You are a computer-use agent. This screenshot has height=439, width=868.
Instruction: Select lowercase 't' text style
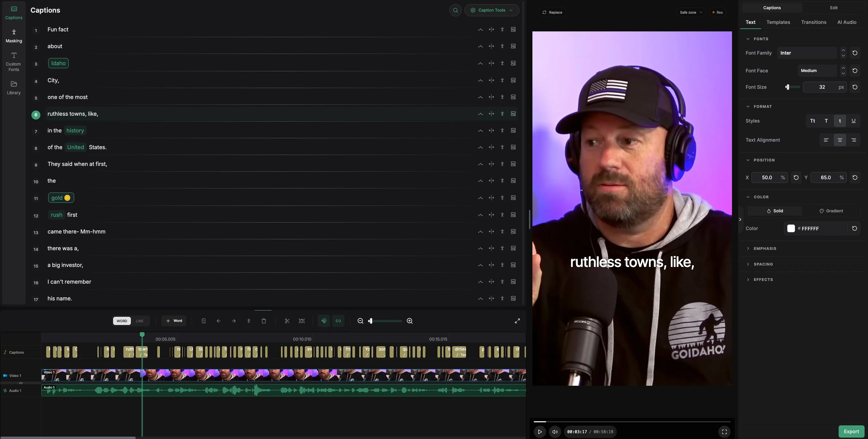(840, 121)
